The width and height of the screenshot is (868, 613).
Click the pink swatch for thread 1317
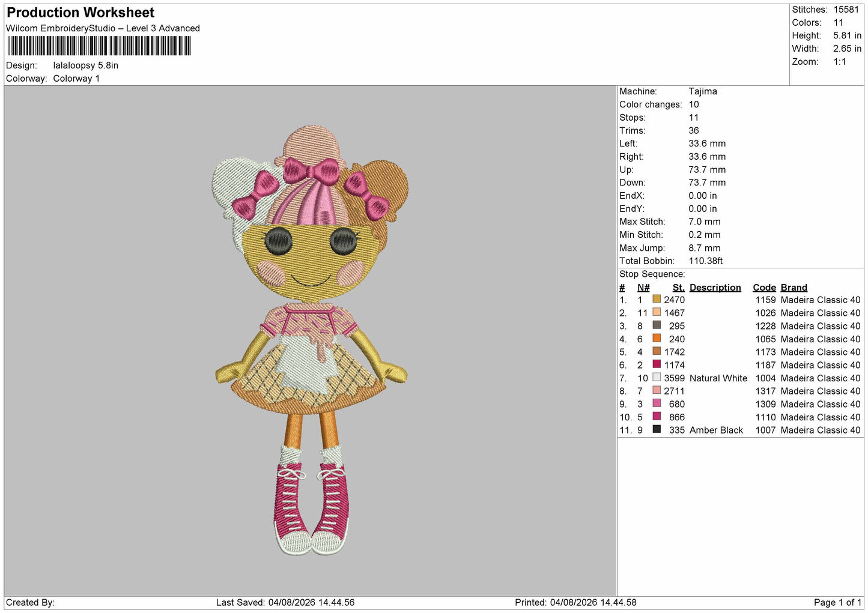tap(657, 390)
